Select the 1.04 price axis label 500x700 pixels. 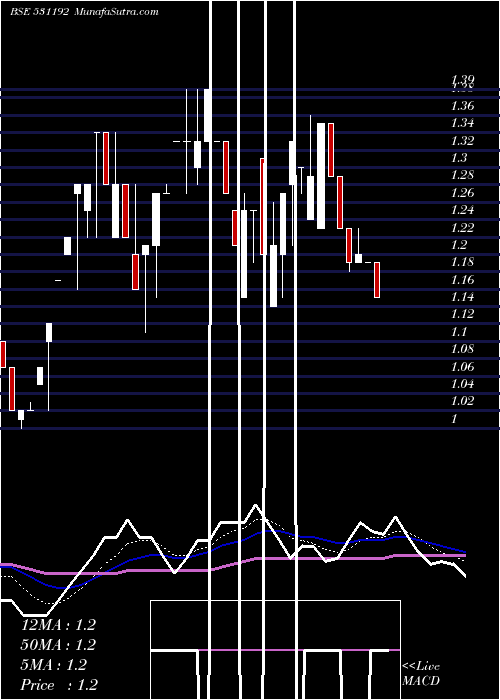pos(462,384)
